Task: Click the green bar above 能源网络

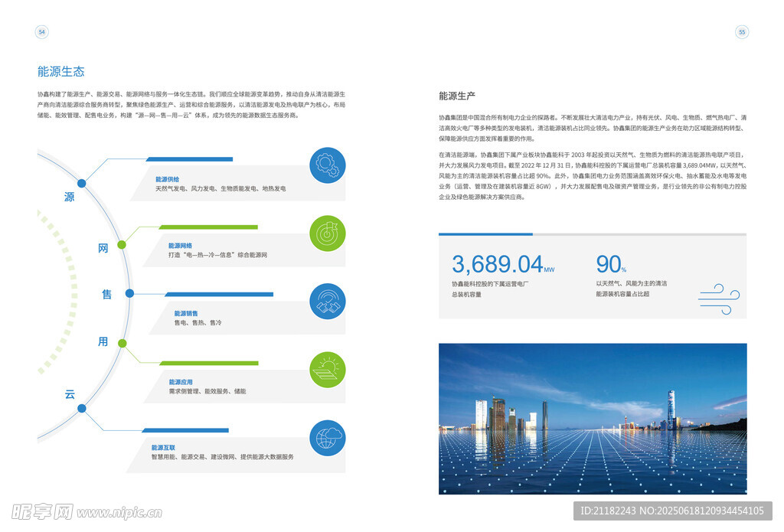Action: tap(208, 227)
